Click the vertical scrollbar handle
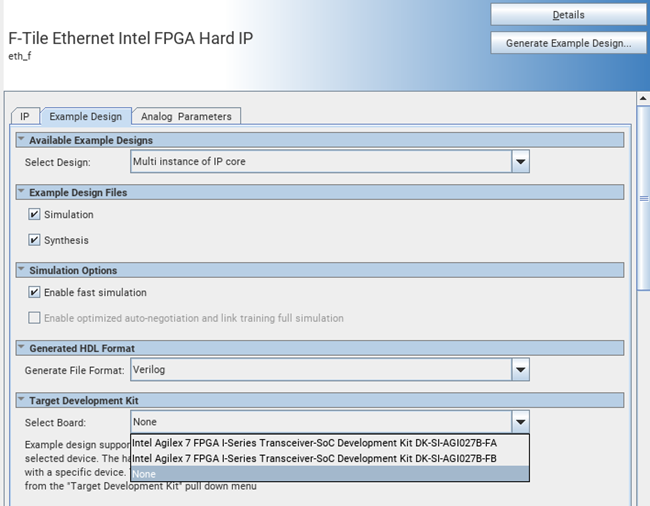 click(x=644, y=199)
